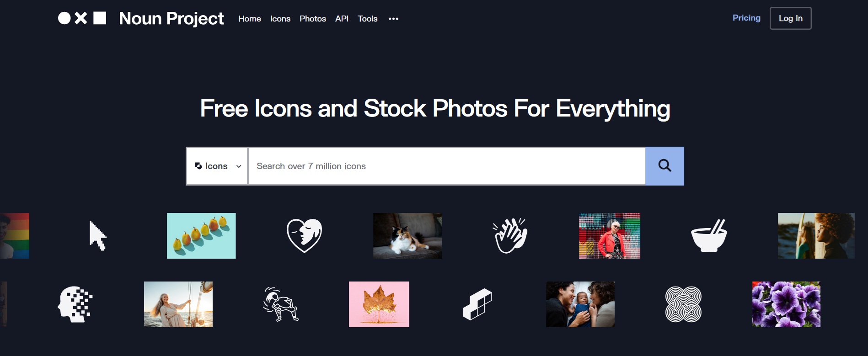Follow the Pricing link
The width and height of the screenshot is (868, 356).
point(746,18)
